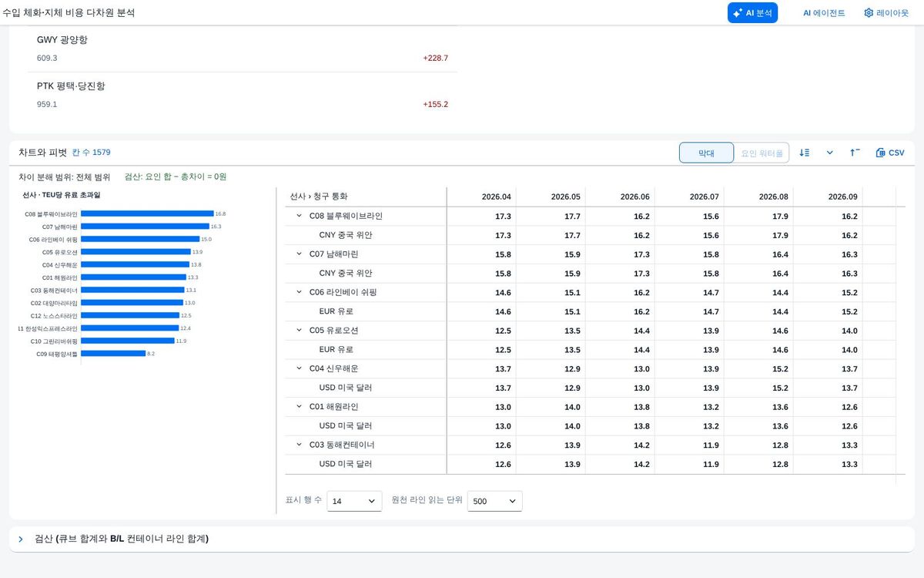Viewport: 924px width, 578px height.
Task: Click the C12 노스스타라인 chart label
Action: [x=54, y=316]
